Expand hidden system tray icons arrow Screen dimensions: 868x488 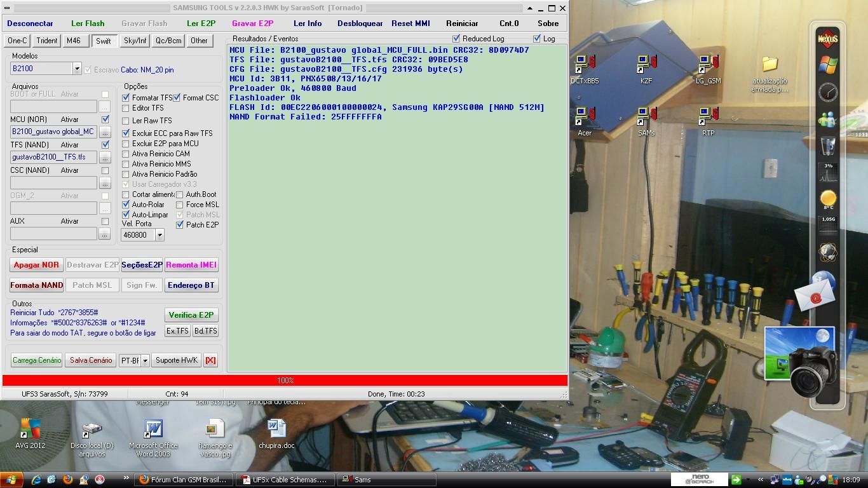(760, 480)
